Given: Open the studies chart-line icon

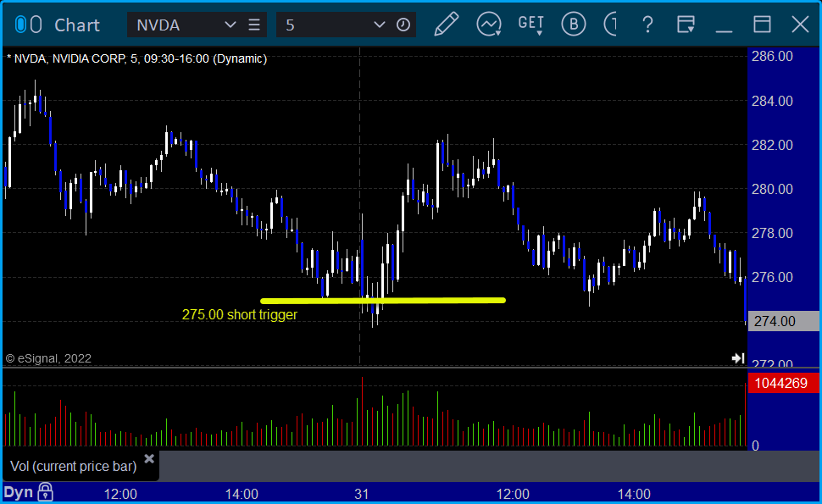Looking at the screenshot, I should (489, 24).
